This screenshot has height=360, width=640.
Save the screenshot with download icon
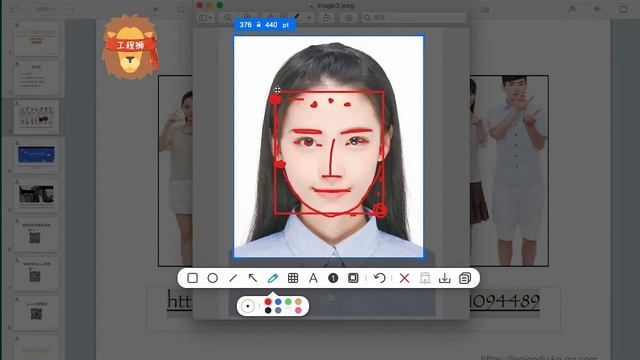(444, 278)
